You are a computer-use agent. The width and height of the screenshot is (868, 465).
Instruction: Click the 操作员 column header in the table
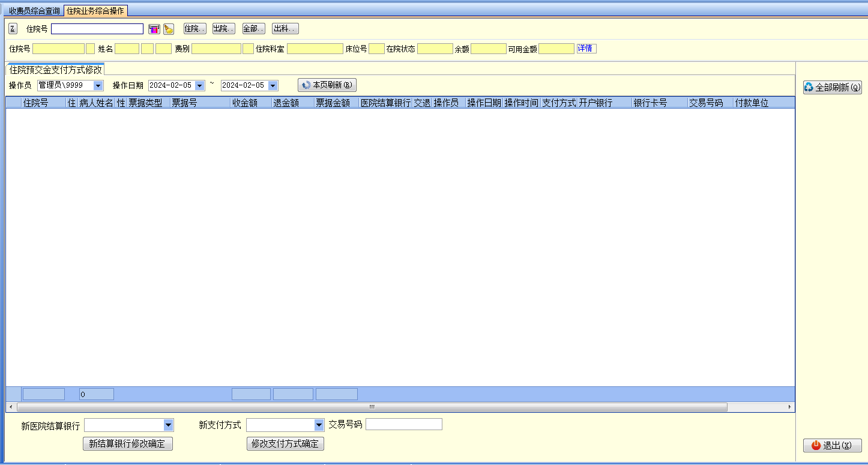pos(449,103)
